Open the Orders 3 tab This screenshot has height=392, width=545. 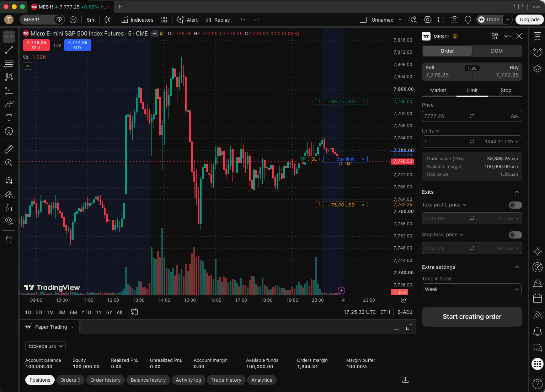pyautogui.click(x=70, y=380)
